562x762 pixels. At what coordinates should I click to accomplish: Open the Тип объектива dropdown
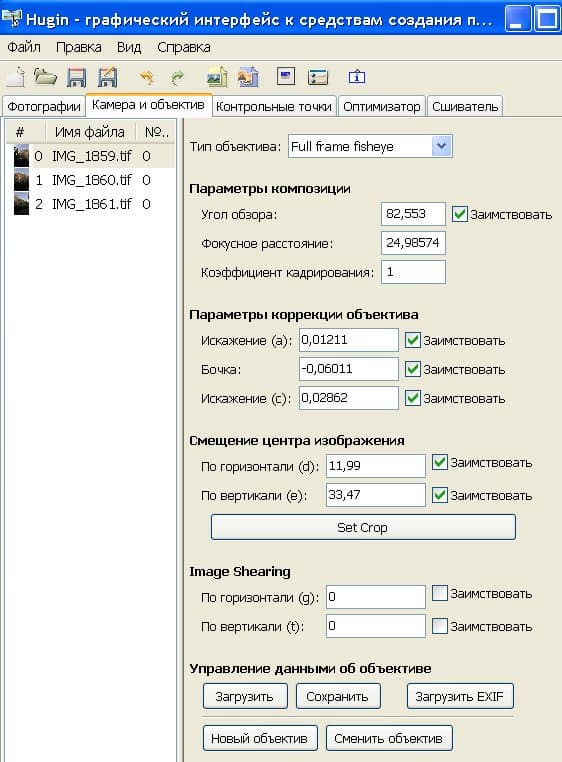441,146
